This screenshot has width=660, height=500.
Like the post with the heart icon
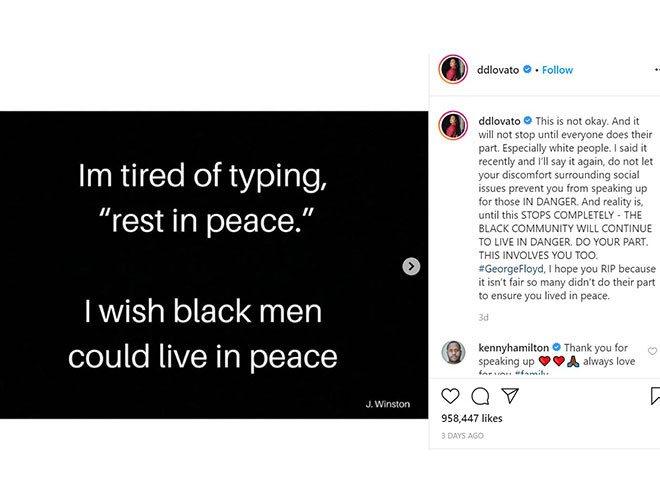pos(451,395)
